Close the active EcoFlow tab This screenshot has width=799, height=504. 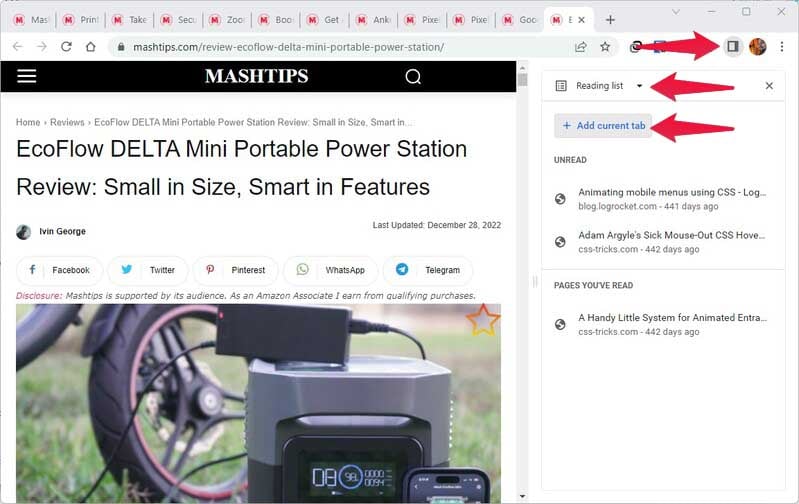(581, 20)
